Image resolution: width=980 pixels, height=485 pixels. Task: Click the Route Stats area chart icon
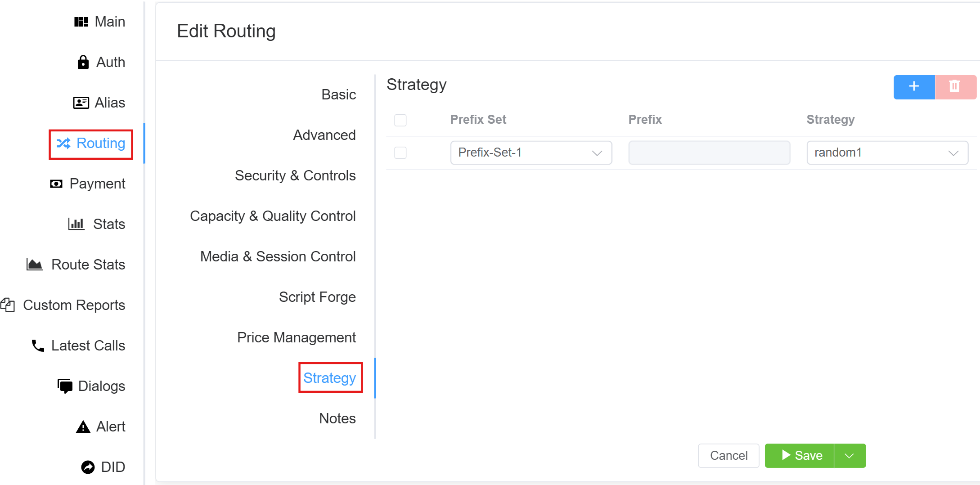[x=35, y=264]
